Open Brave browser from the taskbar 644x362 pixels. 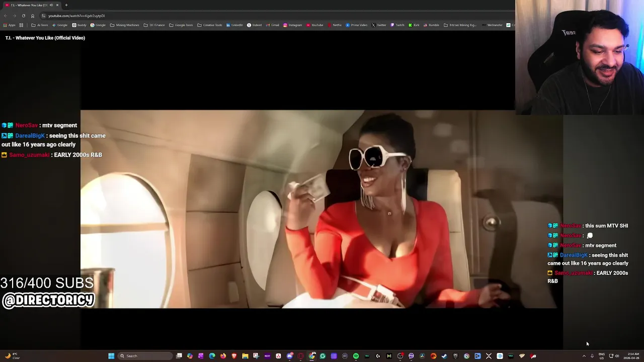[234, 356]
